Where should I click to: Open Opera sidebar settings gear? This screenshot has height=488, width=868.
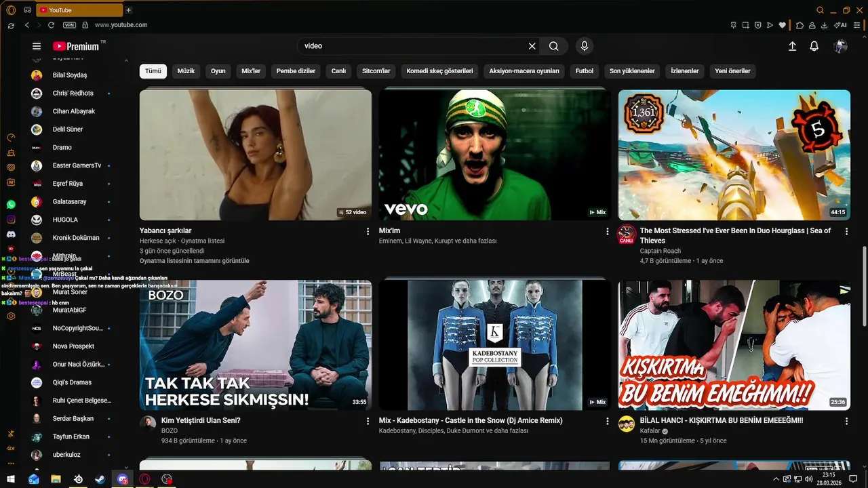tap(11, 316)
